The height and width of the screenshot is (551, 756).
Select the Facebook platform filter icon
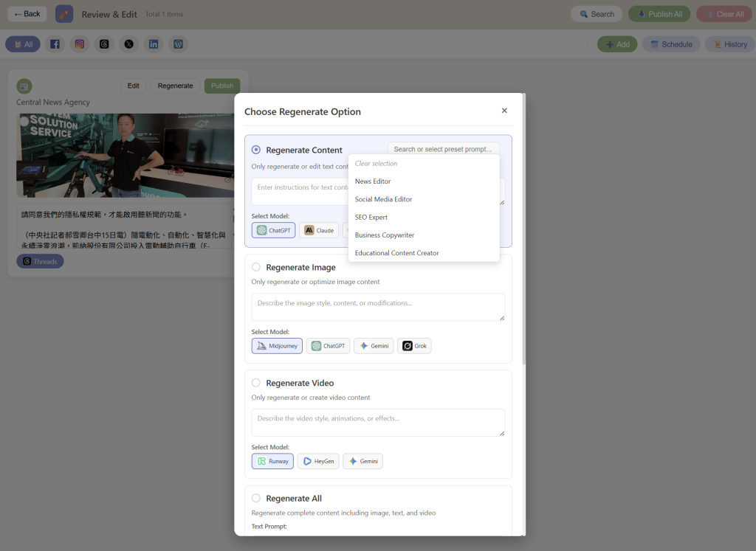(55, 44)
